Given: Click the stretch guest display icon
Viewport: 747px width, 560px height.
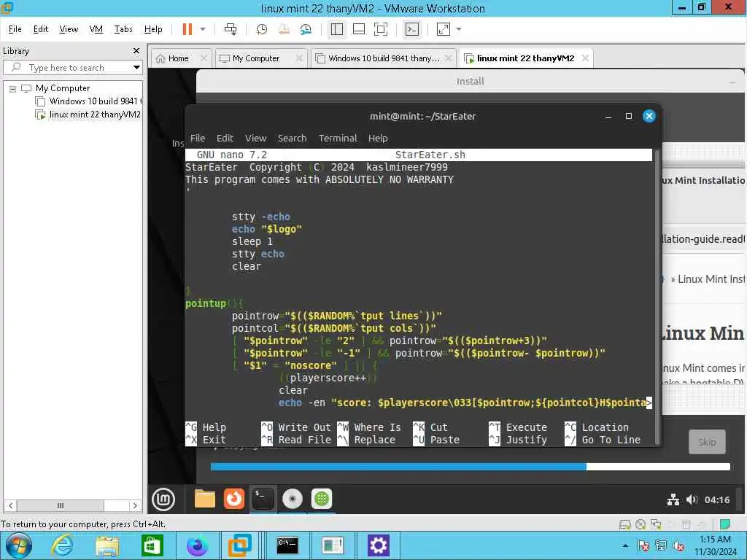Looking at the screenshot, I should click(x=444, y=29).
